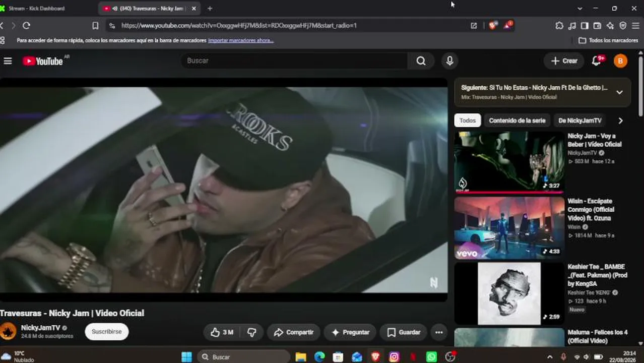Open File Explorer from the taskbar
This screenshot has height=363, width=644.
301,357
